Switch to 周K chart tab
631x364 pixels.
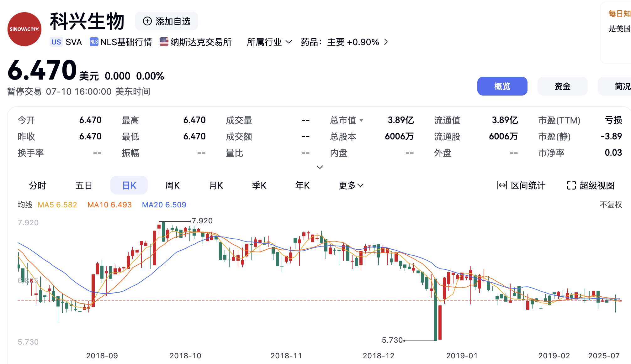172,185
